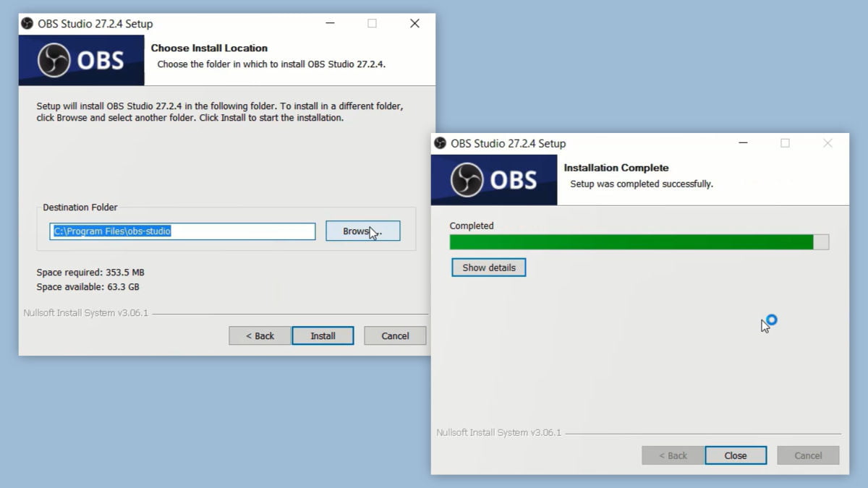Screen dimensions: 868x488
Task: Click the 'Space required: 353.5 MB' text
Action: coord(90,273)
